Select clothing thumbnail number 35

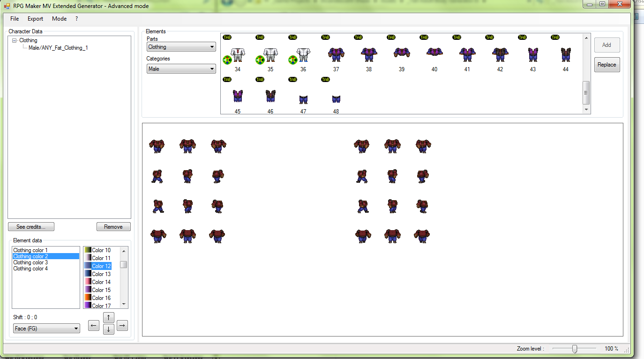(x=270, y=54)
